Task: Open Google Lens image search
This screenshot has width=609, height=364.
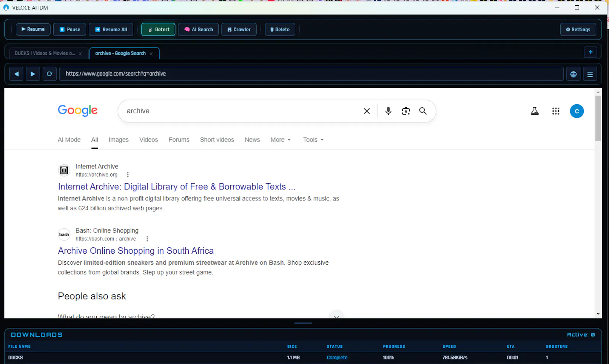Action: (x=406, y=111)
